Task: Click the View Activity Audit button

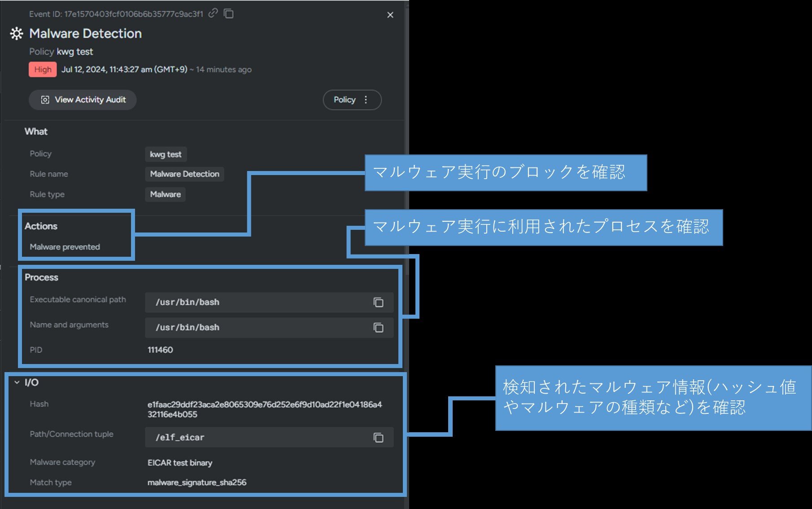Action: coord(83,100)
